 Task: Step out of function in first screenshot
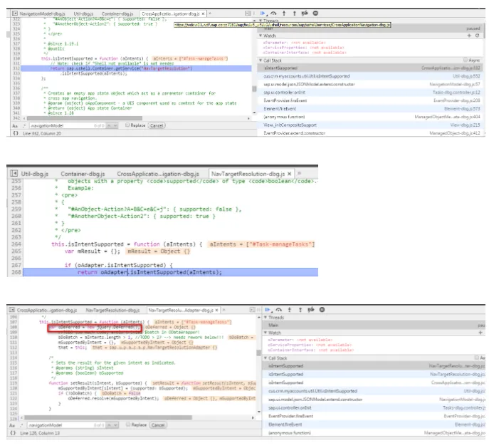tap(295, 14)
